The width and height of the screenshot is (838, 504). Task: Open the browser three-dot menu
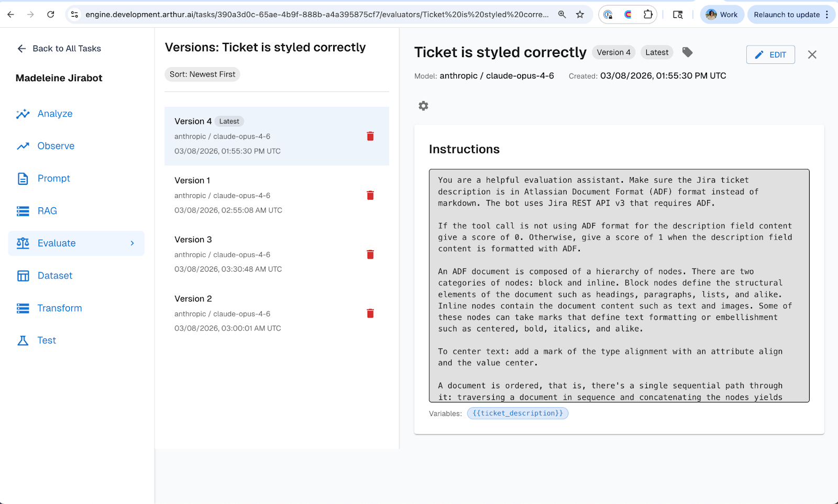click(828, 15)
